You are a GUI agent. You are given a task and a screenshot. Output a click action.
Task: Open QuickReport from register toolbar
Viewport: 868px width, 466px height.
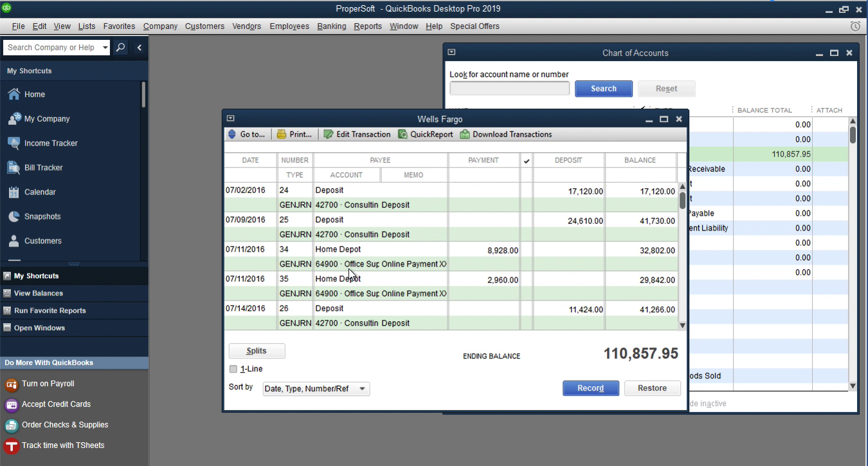pyautogui.click(x=426, y=134)
